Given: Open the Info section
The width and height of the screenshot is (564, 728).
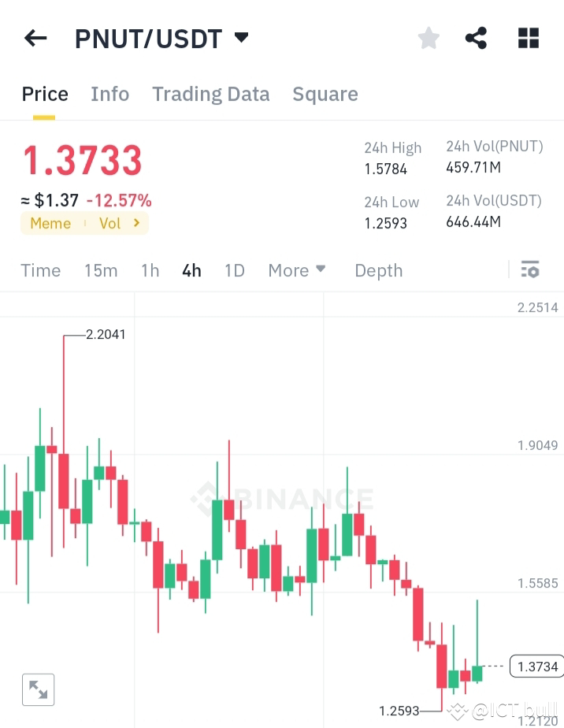Looking at the screenshot, I should (109, 94).
